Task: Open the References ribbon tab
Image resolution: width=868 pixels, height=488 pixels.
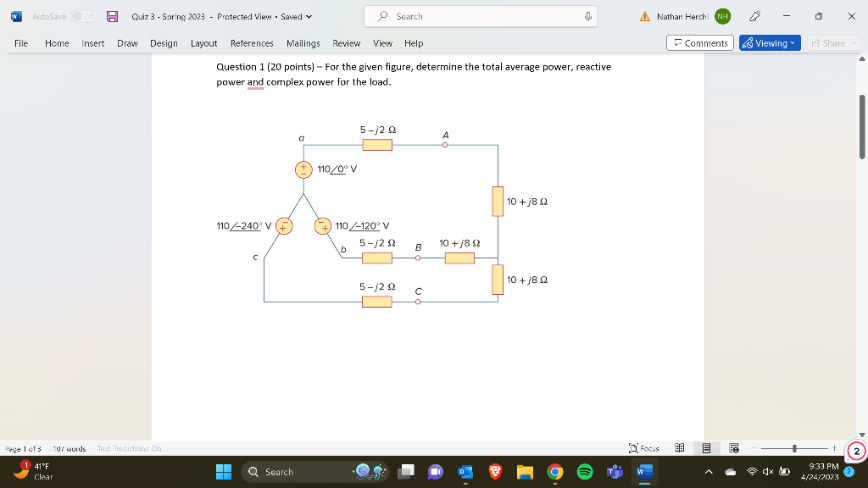Action: click(252, 43)
